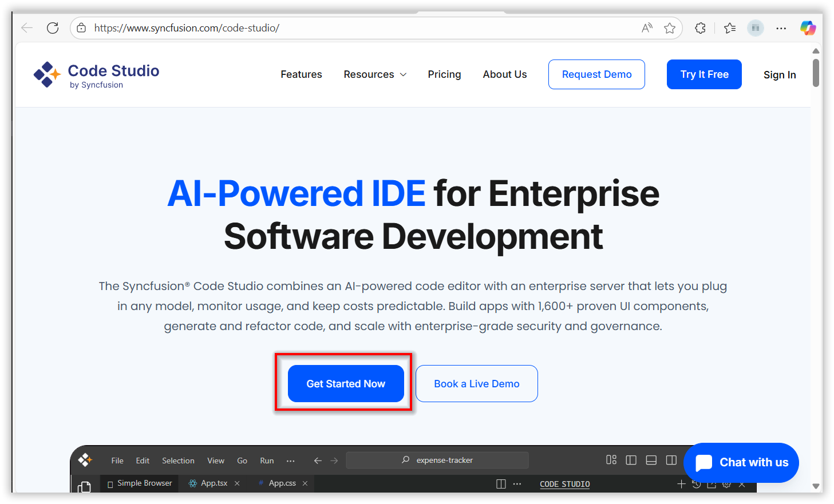The width and height of the screenshot is (834, 504).
Task: Click the Code Studio logo
Action: click(96, 75)
